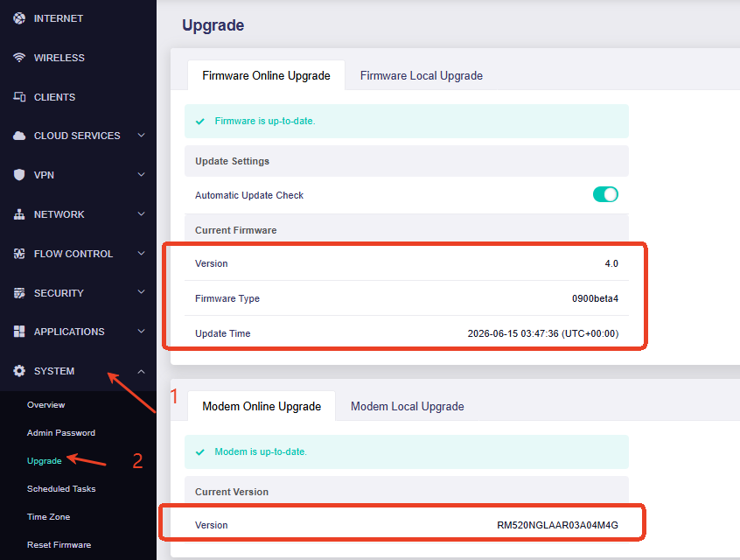Image resolution: width=740 pixels, height=560 pixels.
Task: Switch to Firmware Local Upgrade tab
Action: 422,75
